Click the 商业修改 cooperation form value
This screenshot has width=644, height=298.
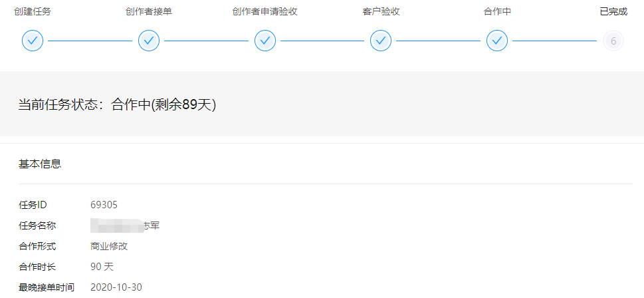(109, 246)
